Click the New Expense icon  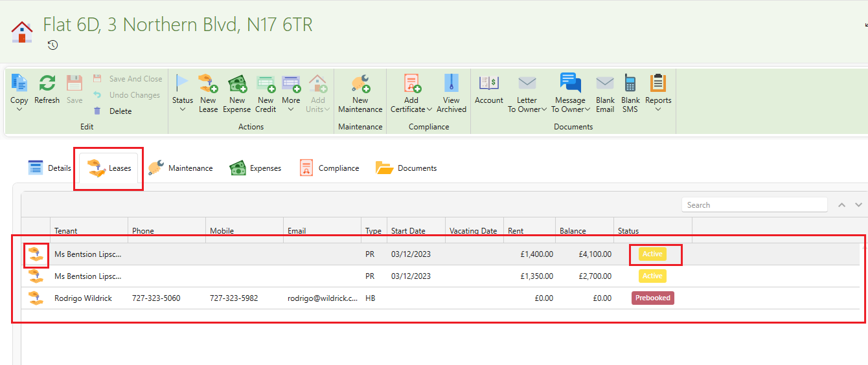[x=237, y=83]
